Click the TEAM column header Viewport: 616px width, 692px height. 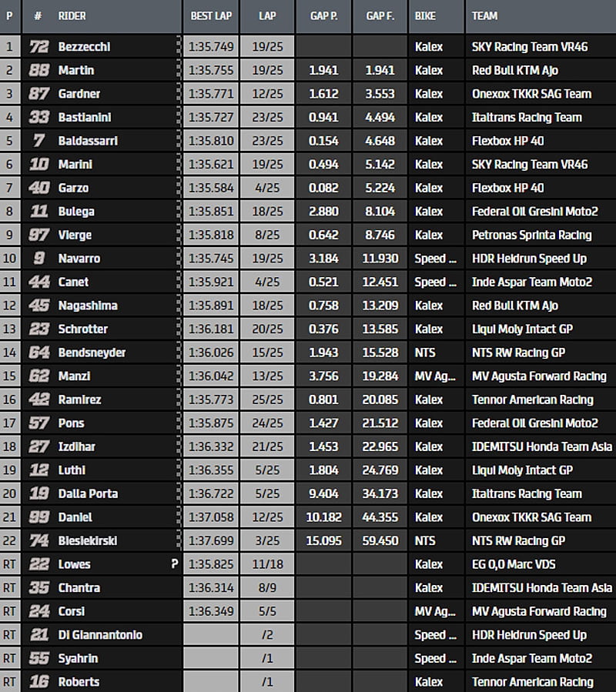pos(484,15)
